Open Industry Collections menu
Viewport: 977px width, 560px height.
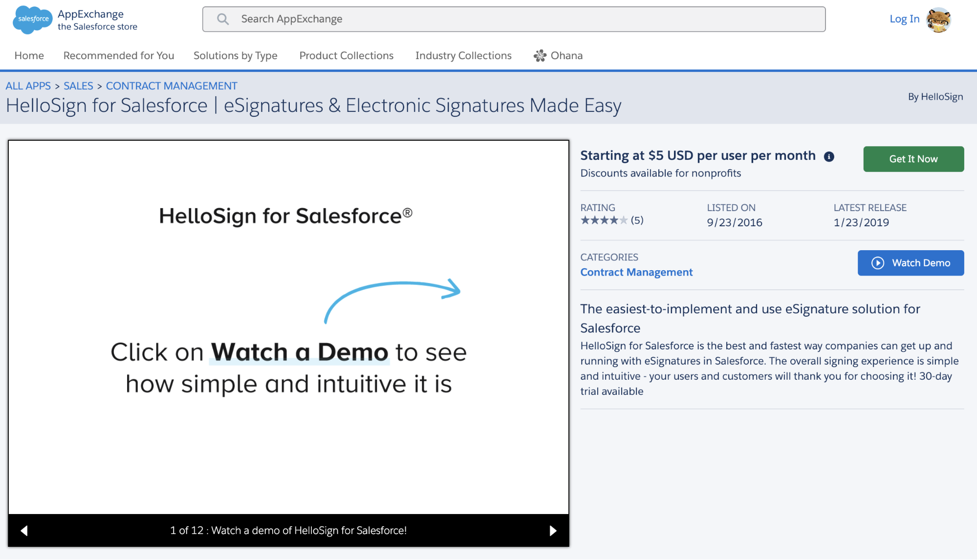pyautogui.click(x=463, y=56)
